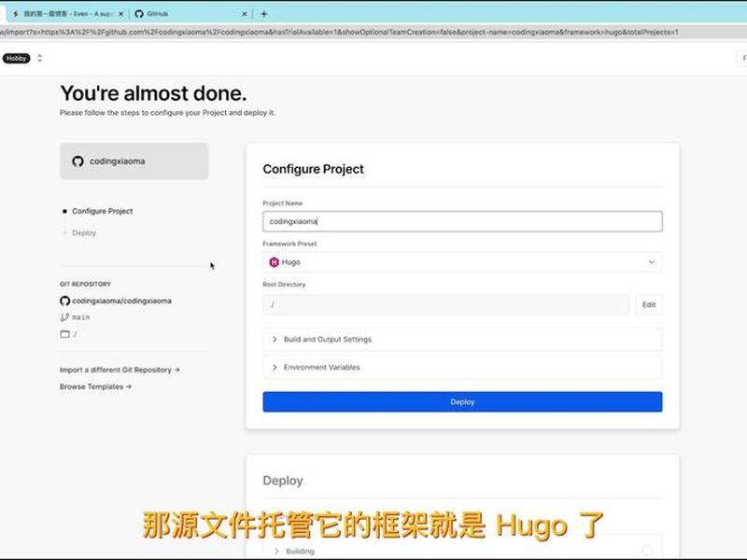This screenshot has height=560, width=747.
Task: Click the GitHub icon next to codingxiaoma/codingxiaoma
Action: (x=64, y=301)
